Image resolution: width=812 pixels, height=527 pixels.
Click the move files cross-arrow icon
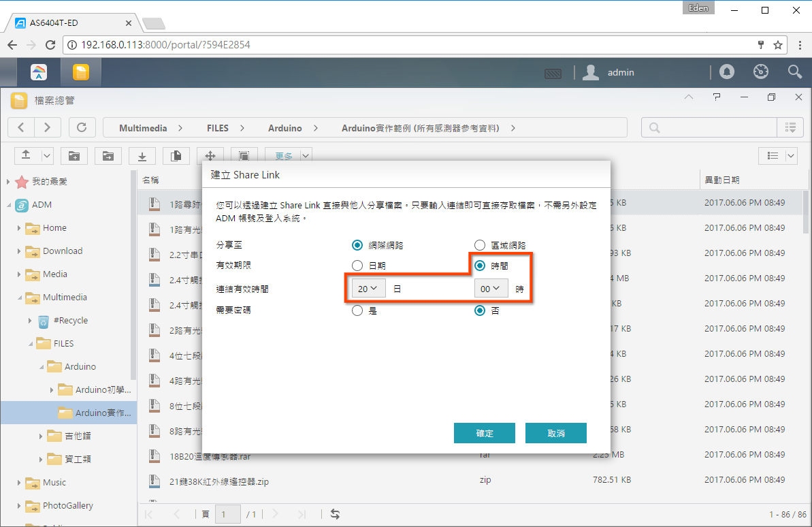pos(210,155)
